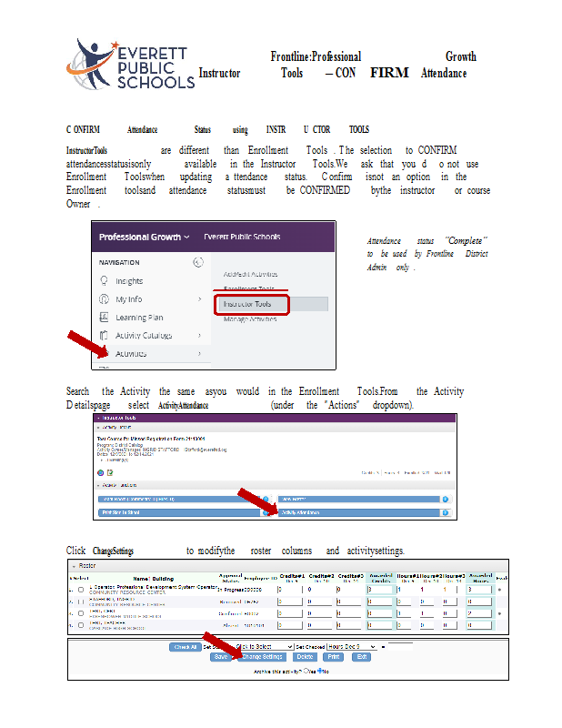
Task: Click Everett Public Schools in purple header
Action: coord(242,237)
